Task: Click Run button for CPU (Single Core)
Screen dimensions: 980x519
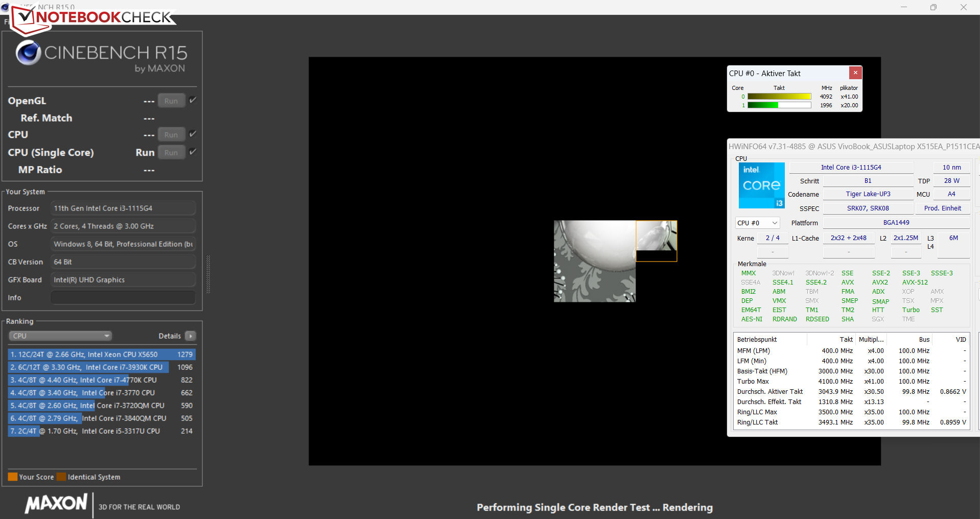Action: 171,152
